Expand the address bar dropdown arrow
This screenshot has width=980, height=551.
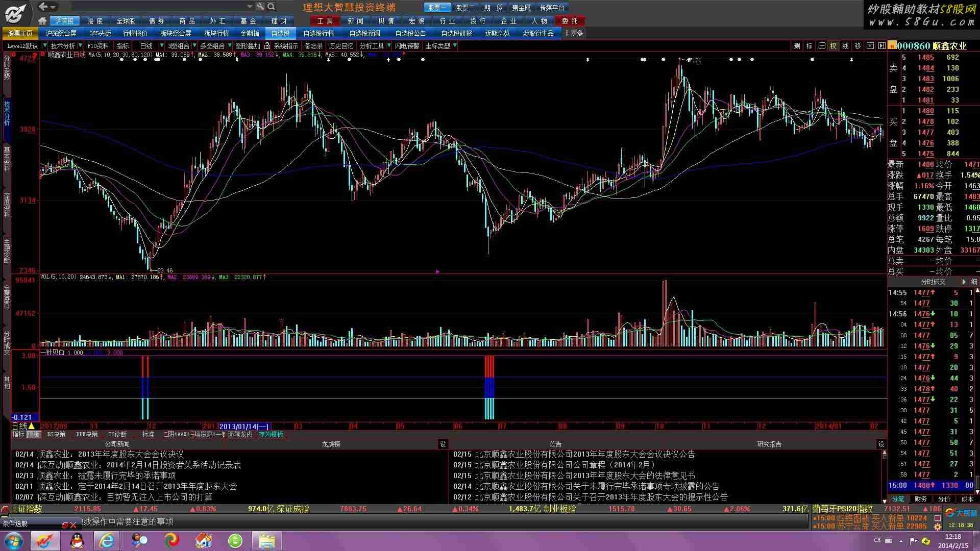250,7
